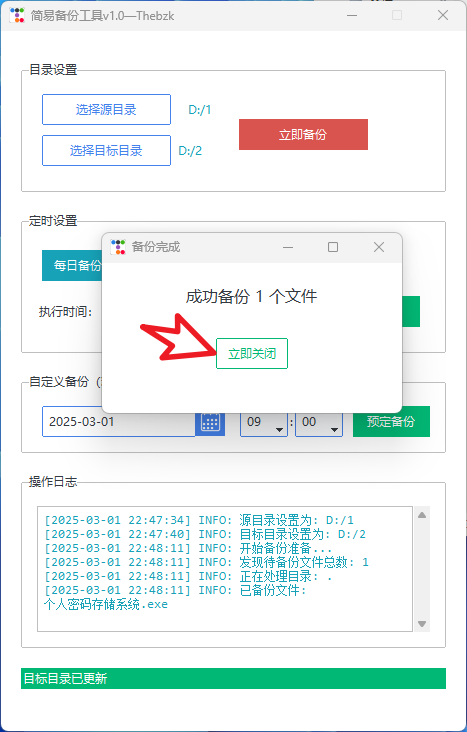Click log scrollbar down arrow
The width and height of the screenshot is (467, 732).
422,624
